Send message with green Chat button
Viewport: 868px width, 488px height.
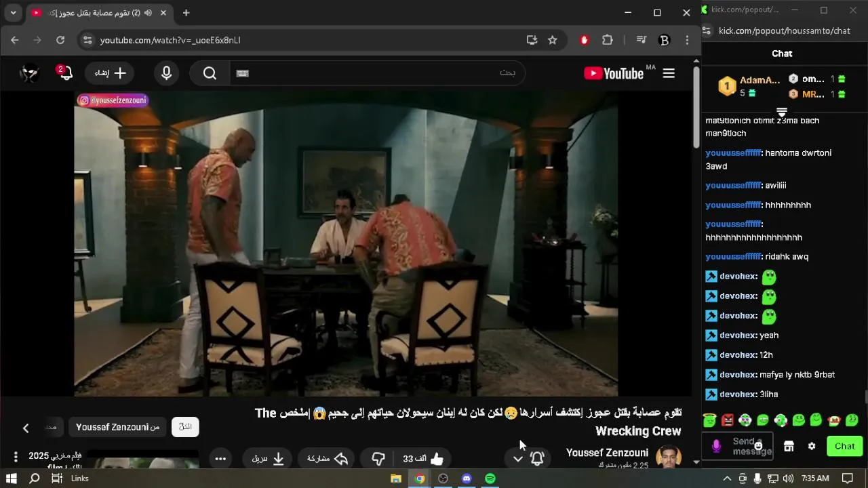(x=845, y=446)
